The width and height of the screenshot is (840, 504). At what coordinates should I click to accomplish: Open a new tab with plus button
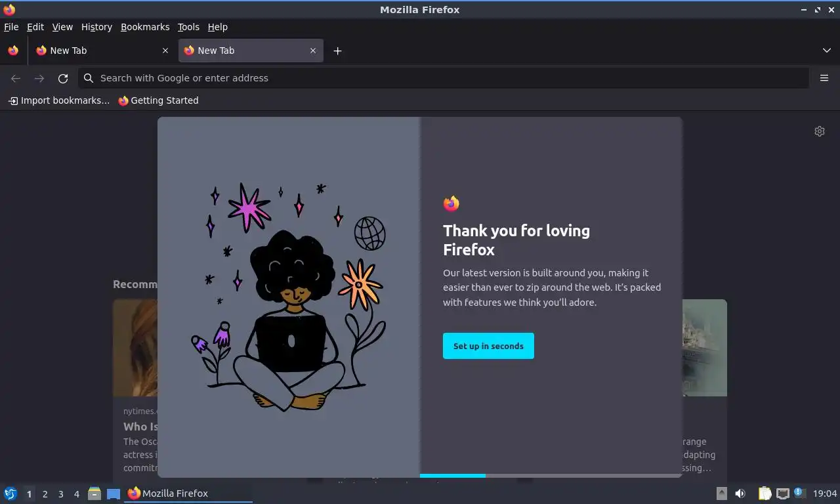(337, 51)
